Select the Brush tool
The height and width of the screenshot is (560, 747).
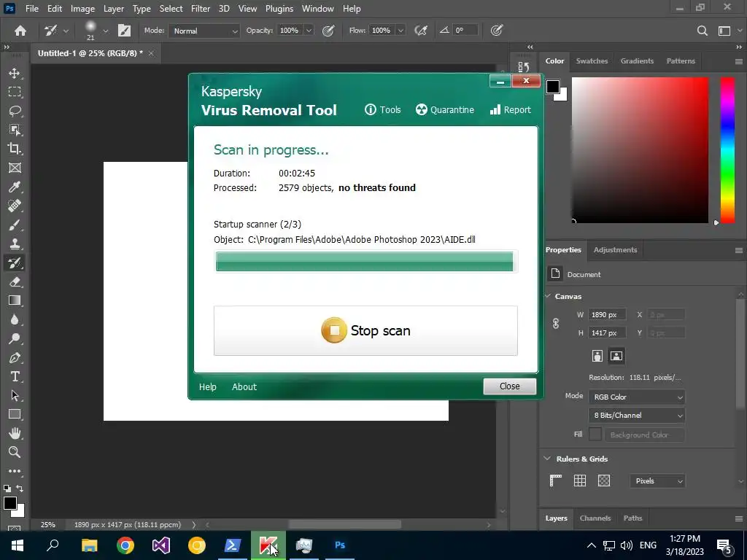tap(15, 225)
